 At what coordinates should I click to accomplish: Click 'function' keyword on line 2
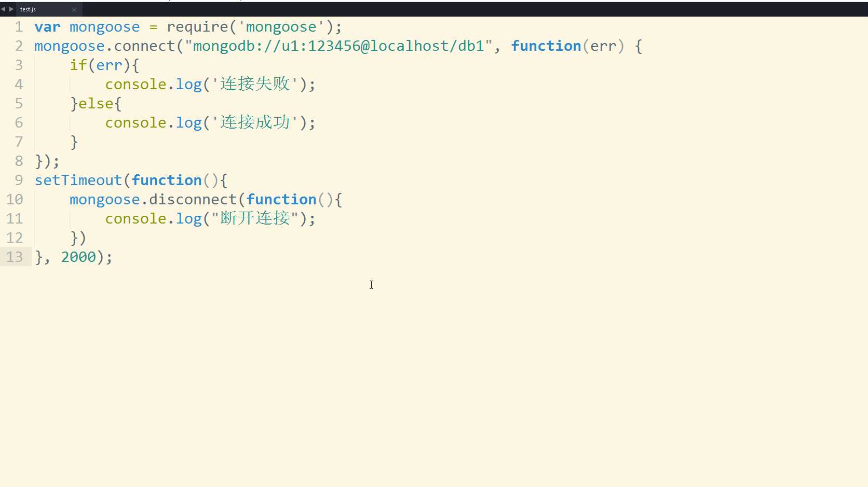(x=546, y=46)
